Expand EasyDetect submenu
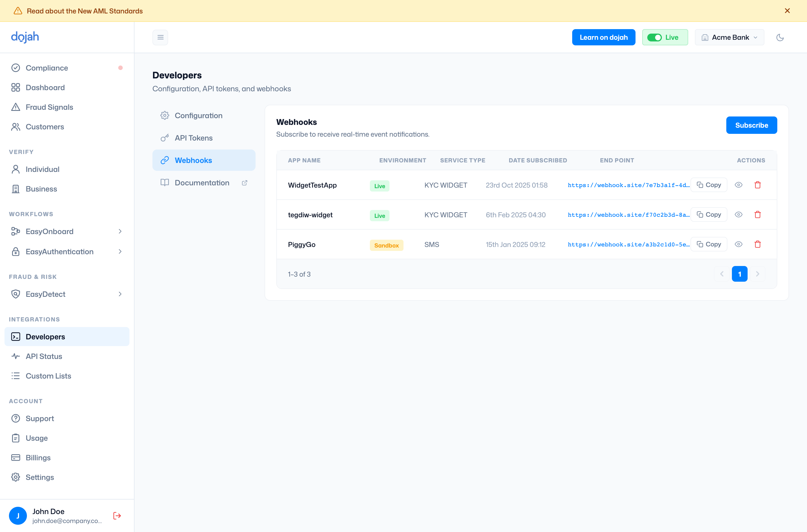The height and width of the screenshot is (532, 807). coord(67,294)
